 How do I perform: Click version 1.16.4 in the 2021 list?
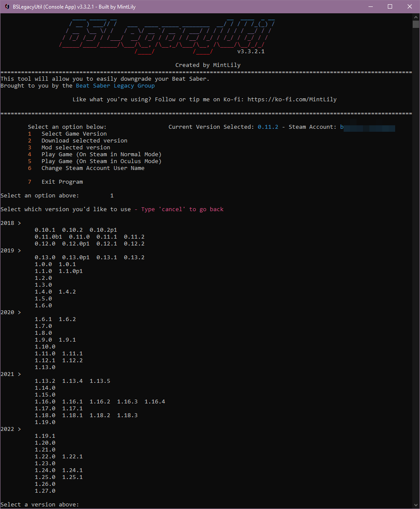point(154,402)
